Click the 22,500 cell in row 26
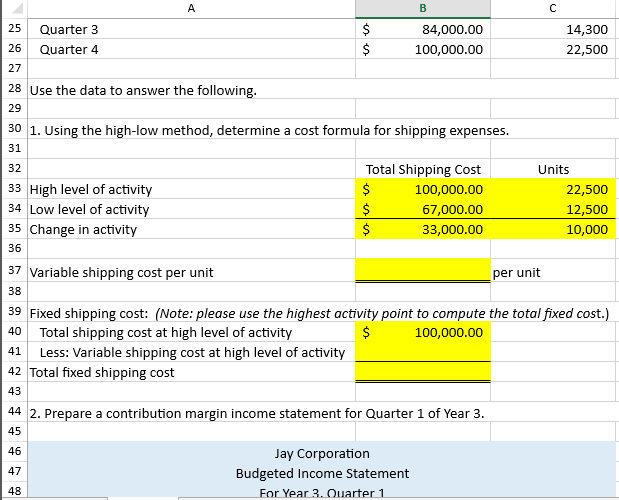The height and width of the screenshot is (500, 619). point(553,49)
